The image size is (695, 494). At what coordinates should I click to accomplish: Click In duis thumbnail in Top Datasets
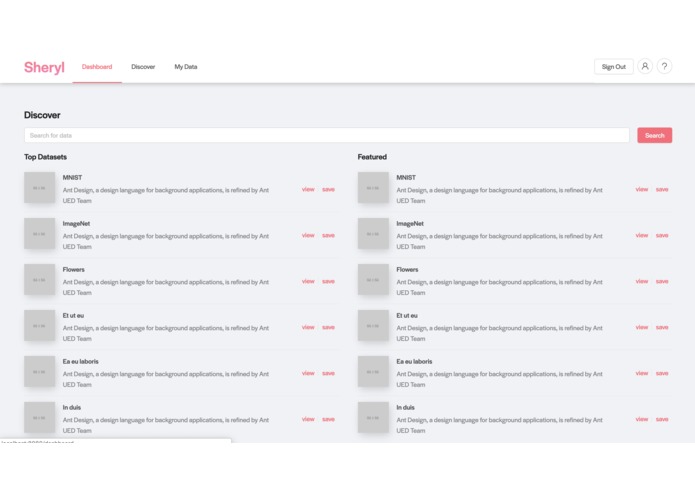(39, 418)
